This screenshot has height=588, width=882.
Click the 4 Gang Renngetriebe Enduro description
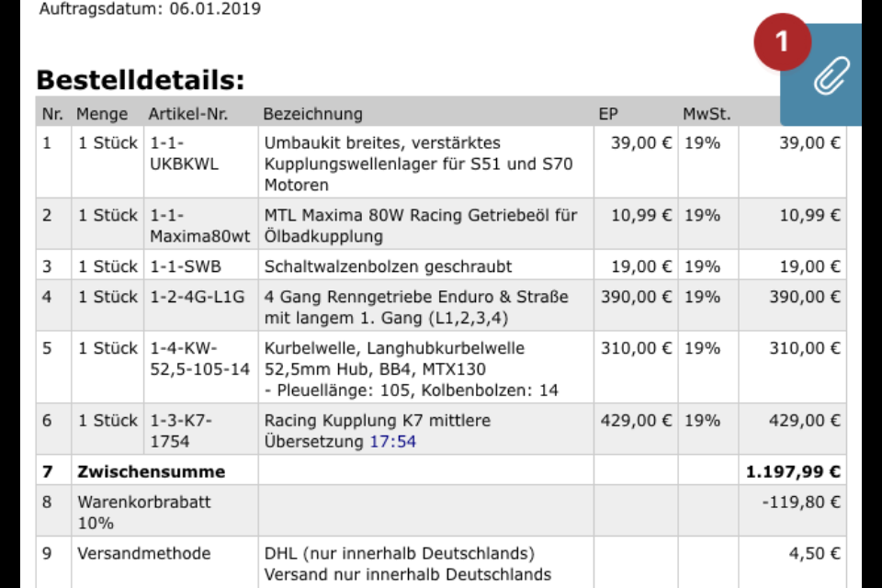416,307
